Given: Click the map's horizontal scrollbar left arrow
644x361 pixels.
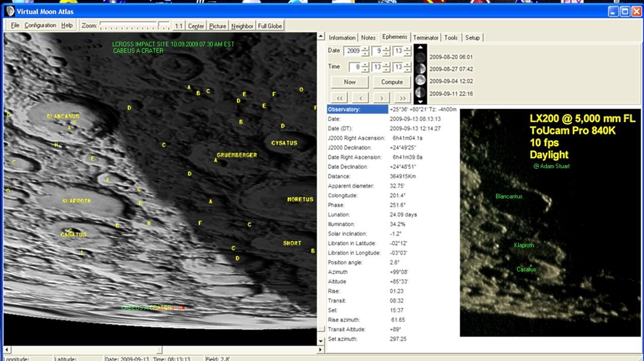Looking at the screenshot, I should point(8,349).
